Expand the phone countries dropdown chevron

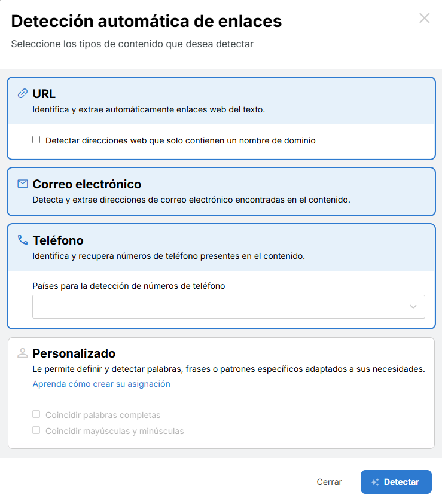tap(413, 307)
